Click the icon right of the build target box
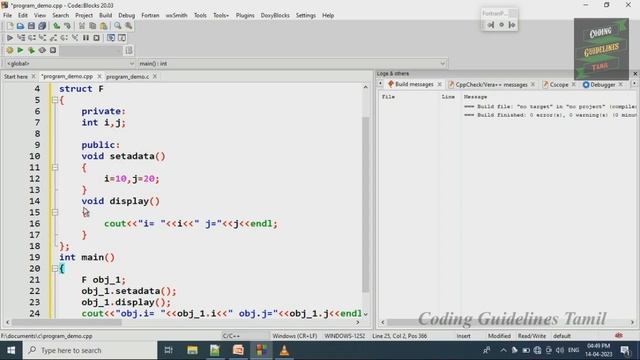 click(x=129, y=50)
